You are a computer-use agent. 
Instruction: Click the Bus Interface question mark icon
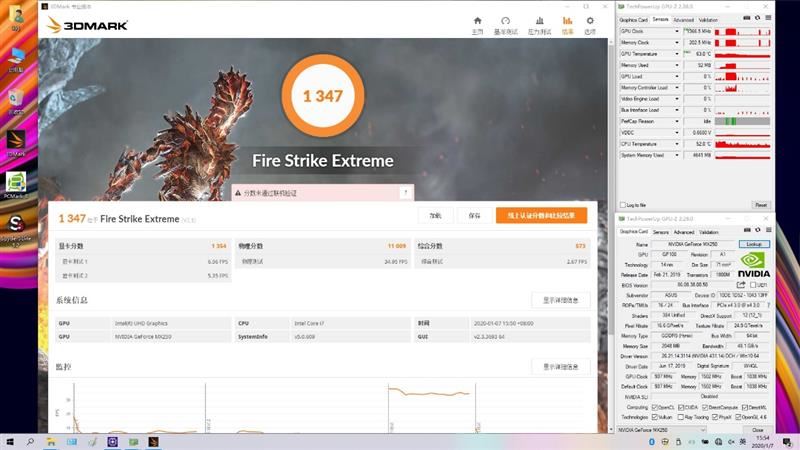pyautogui.click(x=768, y=305)
